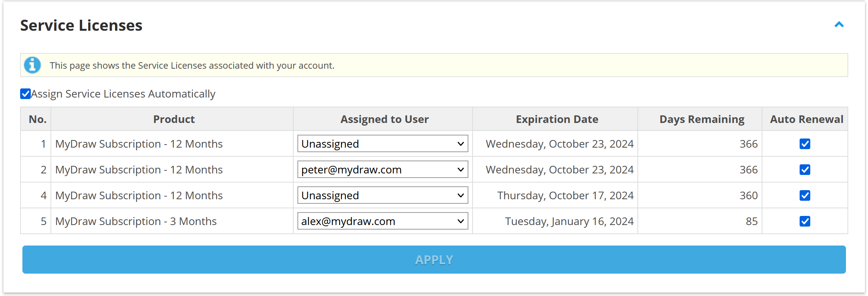Disable Auto Renewal for license 4
The width and height of the screenshot is (868, 296).
[x=805, y=195]
